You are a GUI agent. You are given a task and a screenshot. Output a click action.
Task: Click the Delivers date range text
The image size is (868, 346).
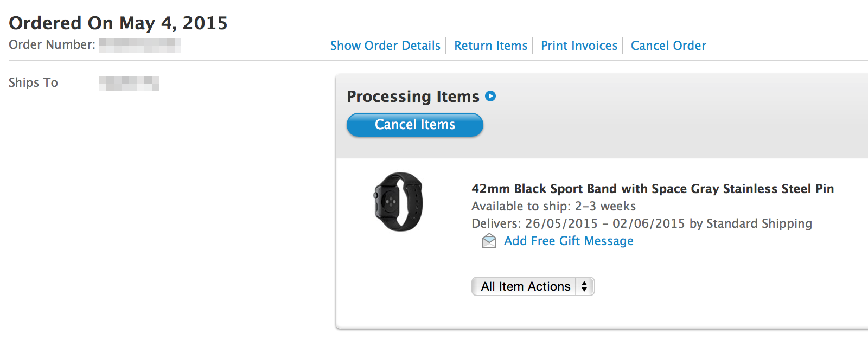[641, 223]
